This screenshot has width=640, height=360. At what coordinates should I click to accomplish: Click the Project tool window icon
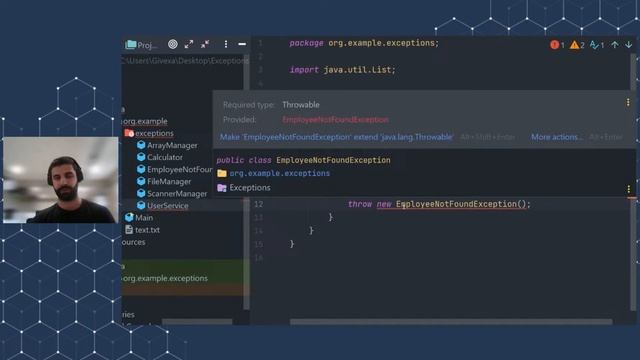[131, 44]
